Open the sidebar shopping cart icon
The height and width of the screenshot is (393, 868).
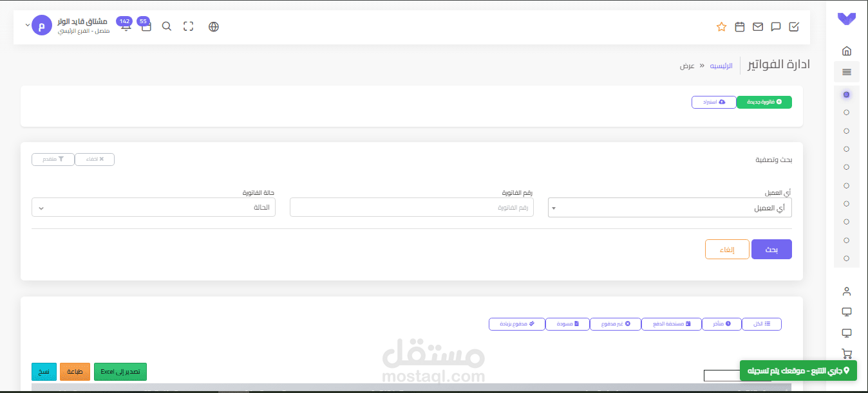coord(847,353)
